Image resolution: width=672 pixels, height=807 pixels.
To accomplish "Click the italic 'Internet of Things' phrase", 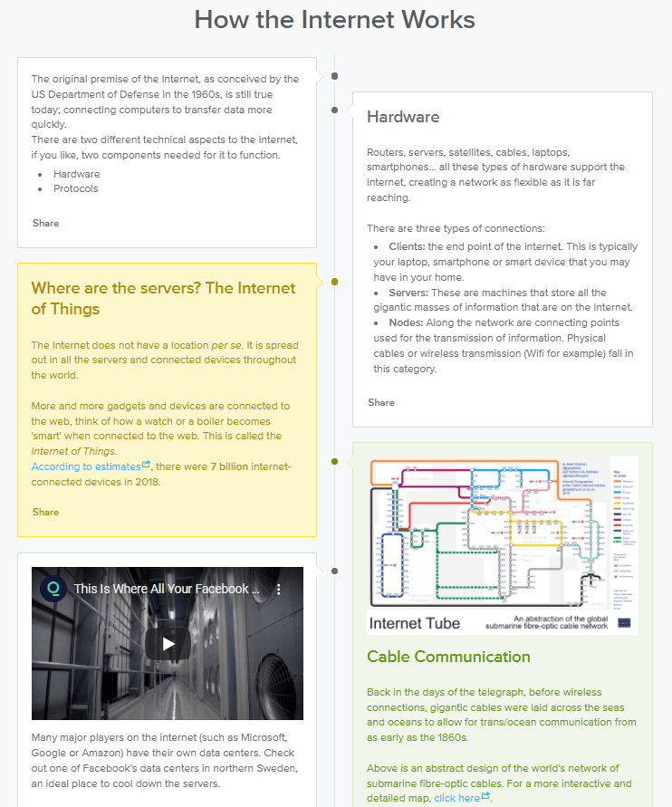I will pyautogui.click(x=74, y=451).
